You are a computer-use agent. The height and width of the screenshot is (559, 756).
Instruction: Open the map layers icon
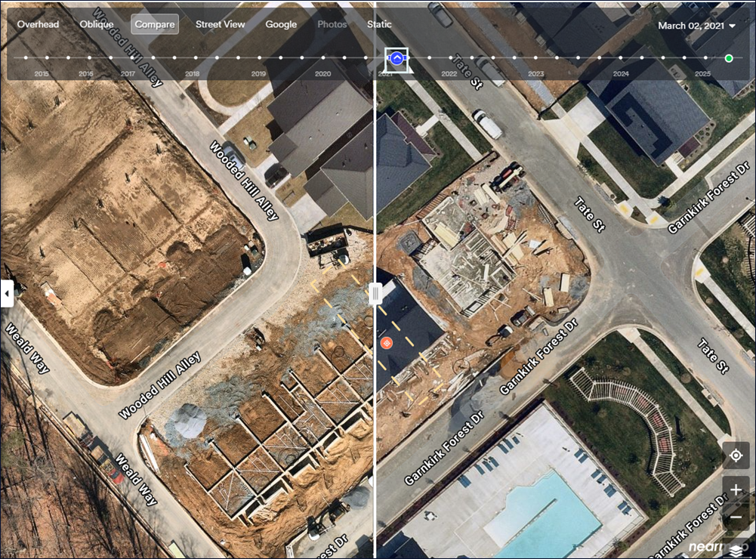click(736, 551)
